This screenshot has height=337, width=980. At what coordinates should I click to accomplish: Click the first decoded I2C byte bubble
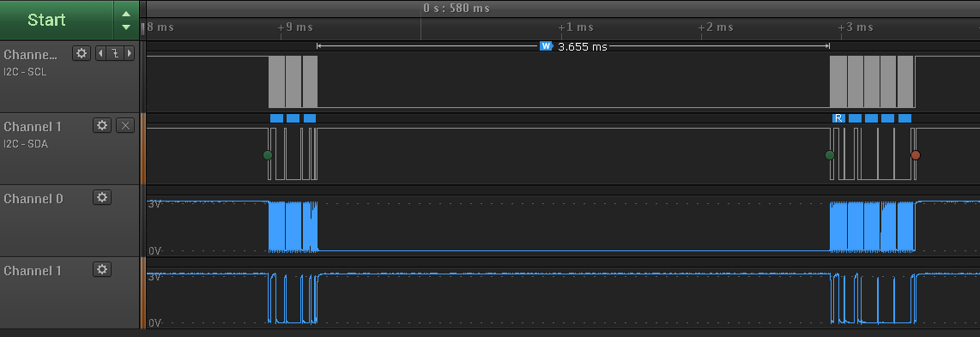point(277,118)
